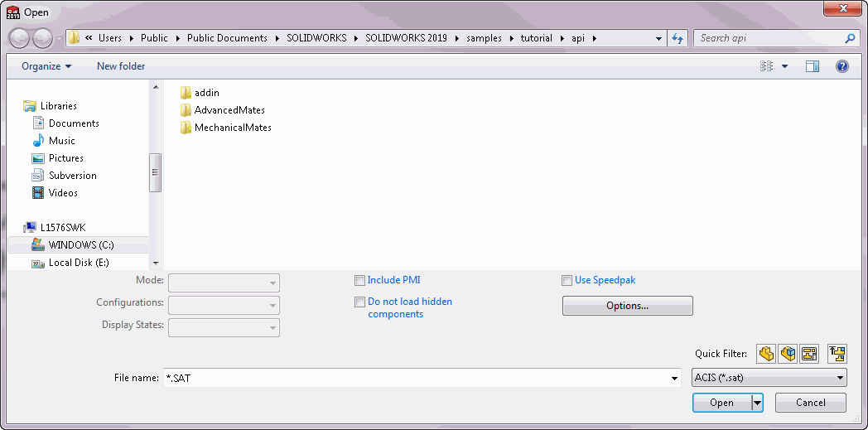Image resolution: width=868 pixels, height=430 pixels.
Task: Close the Open dialog window
Action: click(x=842, y=9)
